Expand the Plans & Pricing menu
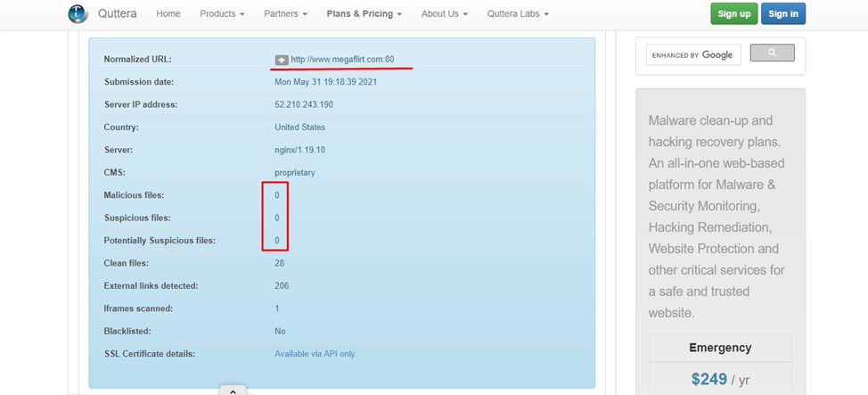The width and height of the screenshot is (868, 395). click(364, 14)
